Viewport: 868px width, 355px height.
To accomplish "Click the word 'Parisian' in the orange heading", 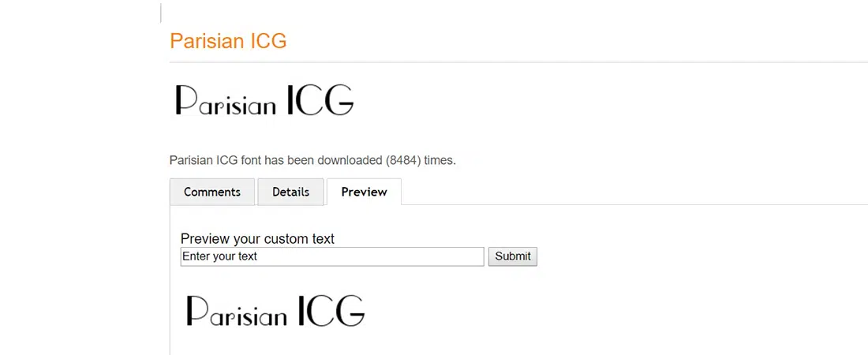I will (x=206, y=41).
